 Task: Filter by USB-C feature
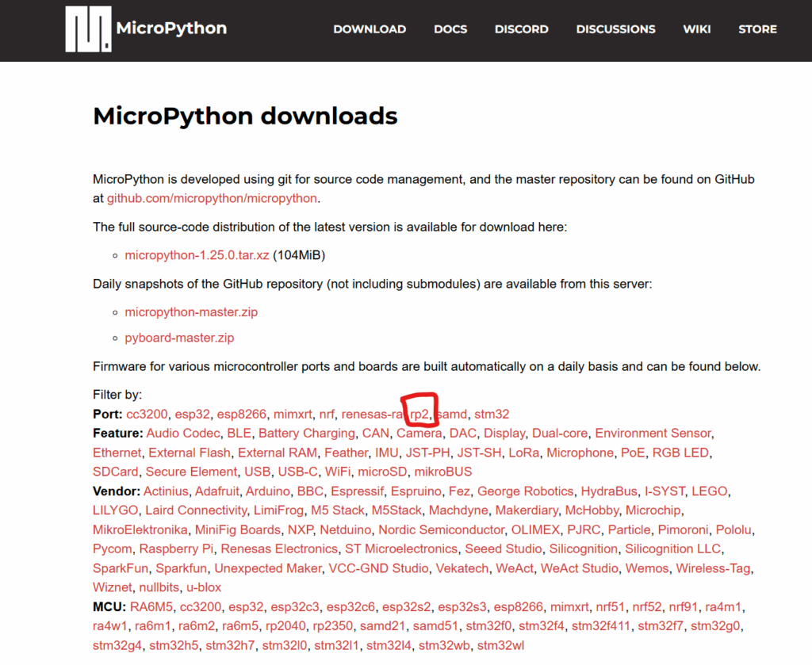point(298,472)
